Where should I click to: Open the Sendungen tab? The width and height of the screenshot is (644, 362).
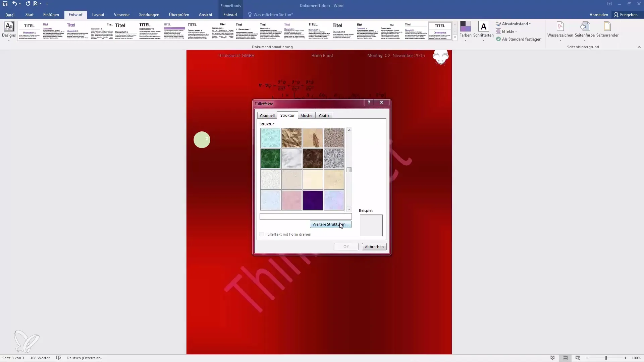coord(149,15)
